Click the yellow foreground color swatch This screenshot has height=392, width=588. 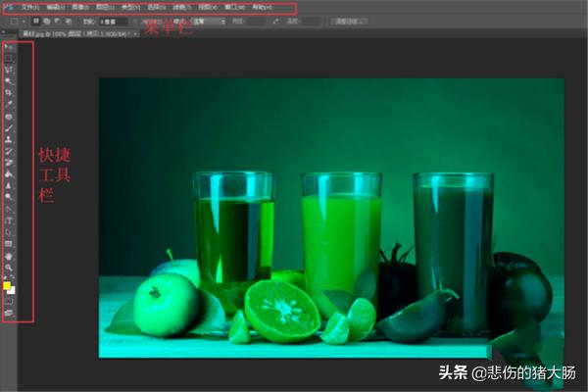pyautogui.click(x=7, y=284)
